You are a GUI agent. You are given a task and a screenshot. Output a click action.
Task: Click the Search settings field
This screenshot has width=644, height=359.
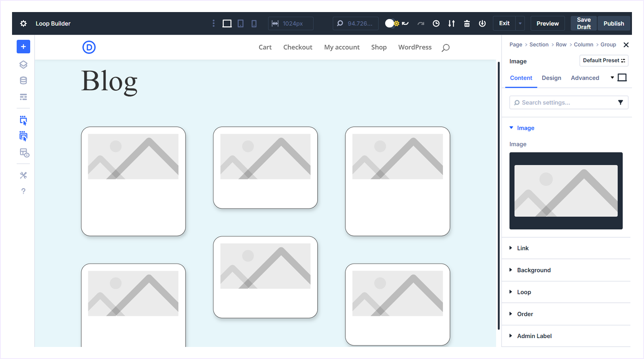coord(569,102)
